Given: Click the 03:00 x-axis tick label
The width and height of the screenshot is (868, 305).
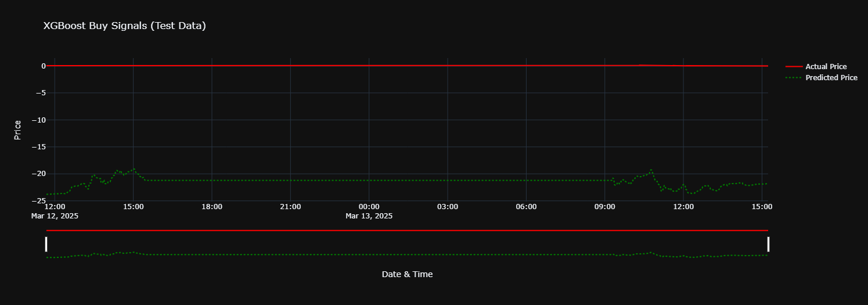Looking at the screenshot, I should [x=448, y=207].
